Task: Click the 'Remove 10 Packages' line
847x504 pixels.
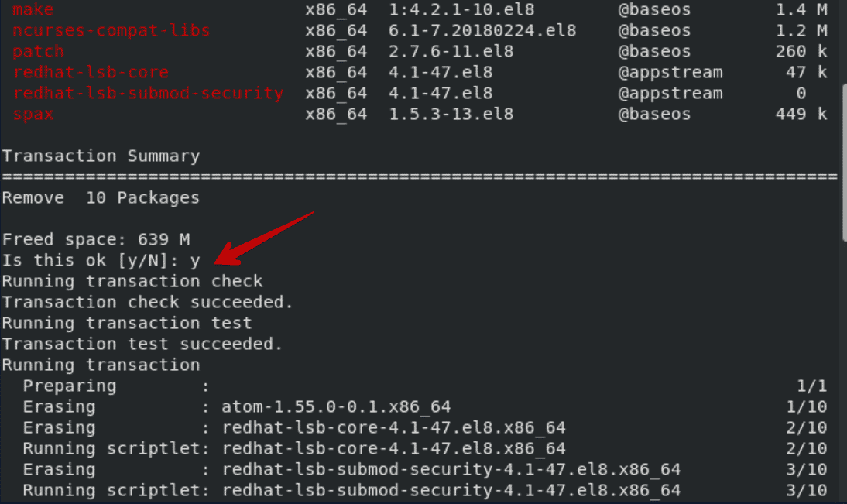Action: [x=101, y=197]
